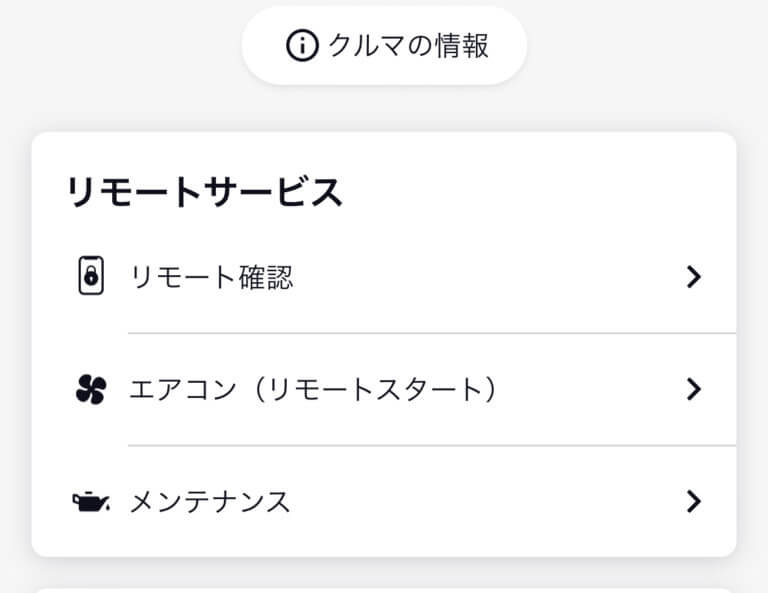This screenshot has height=593, width=768.
Task: Tap the oil can maintenance icon
Action: (91, 501)
